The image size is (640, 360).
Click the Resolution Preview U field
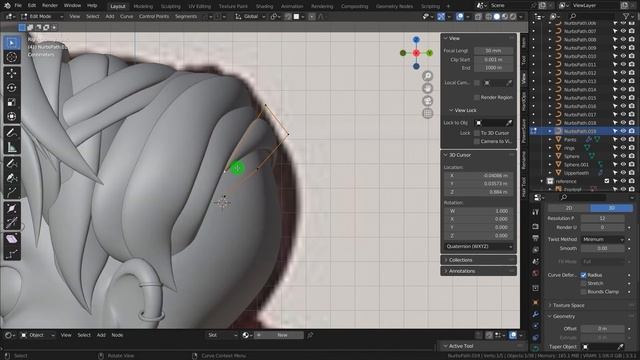coord(603,218)
